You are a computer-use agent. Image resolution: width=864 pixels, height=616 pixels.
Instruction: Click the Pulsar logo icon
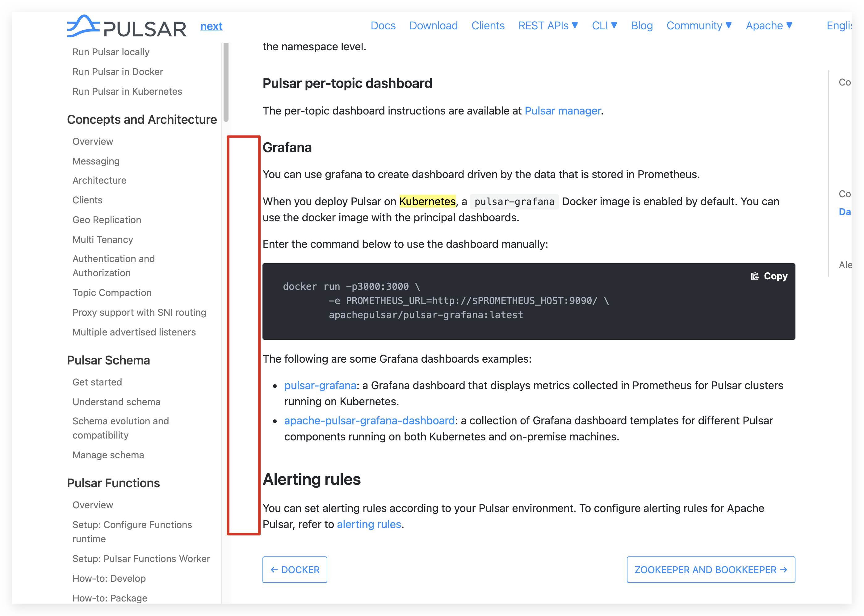(83, 26)
